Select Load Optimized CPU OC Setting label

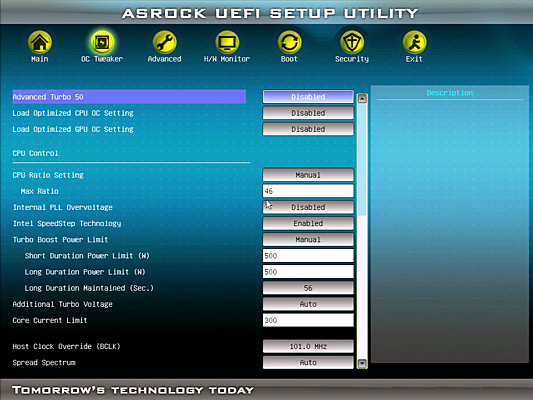coord(73,113)
